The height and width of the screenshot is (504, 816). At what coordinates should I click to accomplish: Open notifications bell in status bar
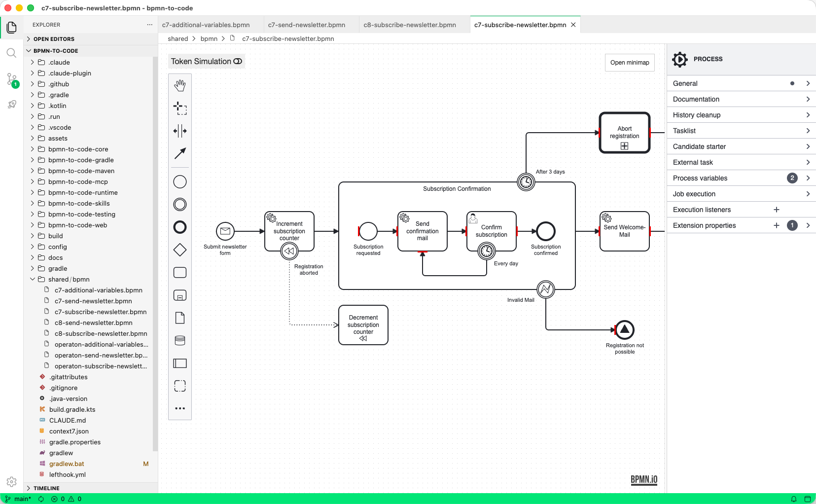click(x=794, y=499)
